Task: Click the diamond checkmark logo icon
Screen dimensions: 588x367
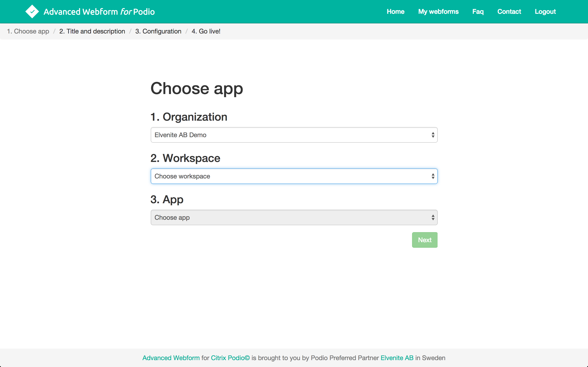Action: point(32,12)
